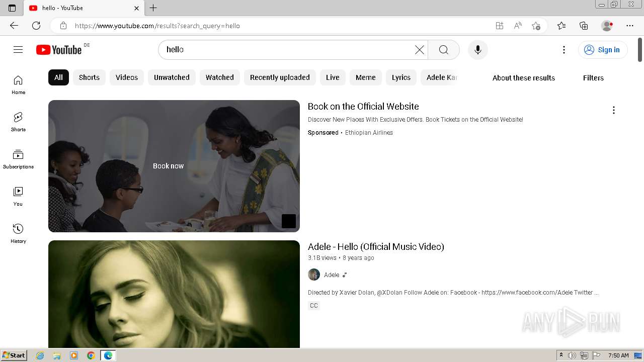The height and width of the screenshot is (362, 644).
Task: Select the Live filter chip
Action: tap(333, 77)
